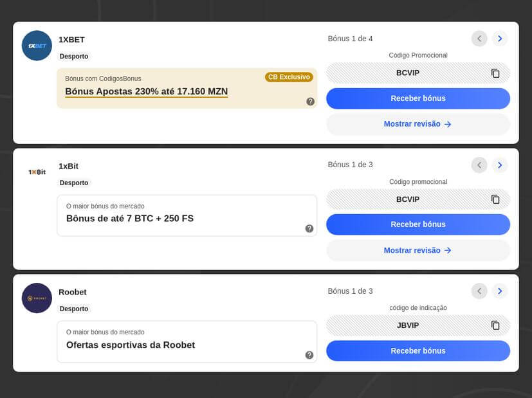This screenshot has height=398, width=532.
Task: Open help icon for 1xBit bonus
Action: coord(309,228)
